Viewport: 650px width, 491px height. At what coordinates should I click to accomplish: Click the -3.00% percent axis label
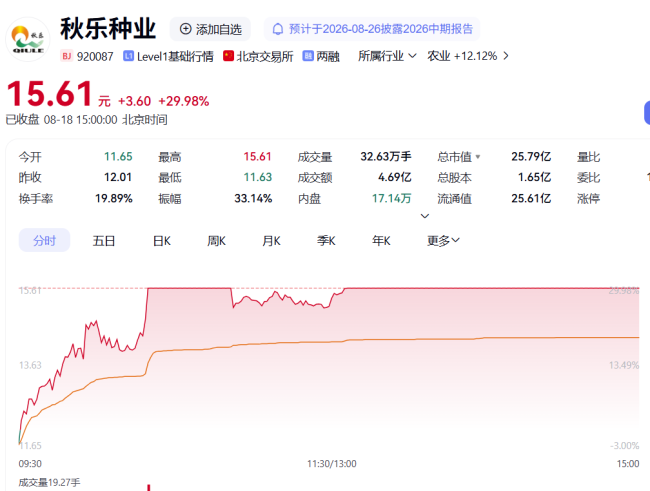click(625, 445)
